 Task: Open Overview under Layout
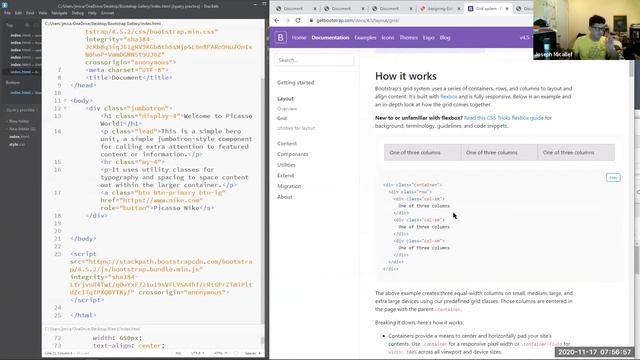click(x=287, y=109)
